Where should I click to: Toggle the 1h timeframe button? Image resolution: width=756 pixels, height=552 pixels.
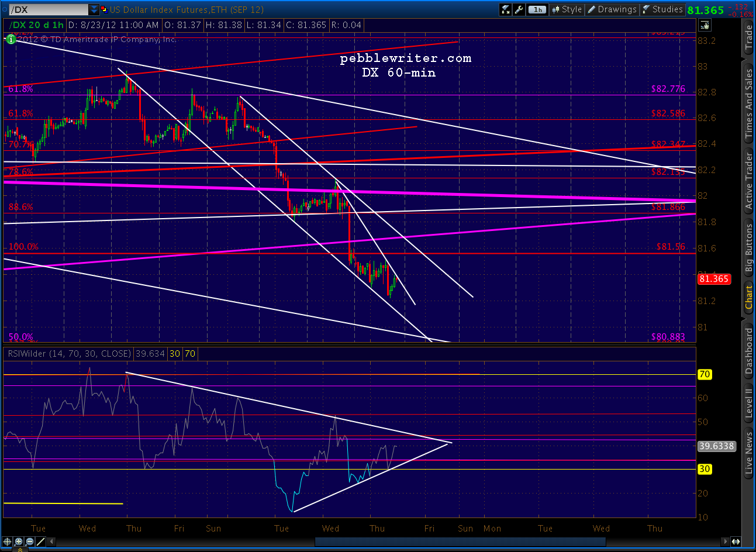pos(537,9)
